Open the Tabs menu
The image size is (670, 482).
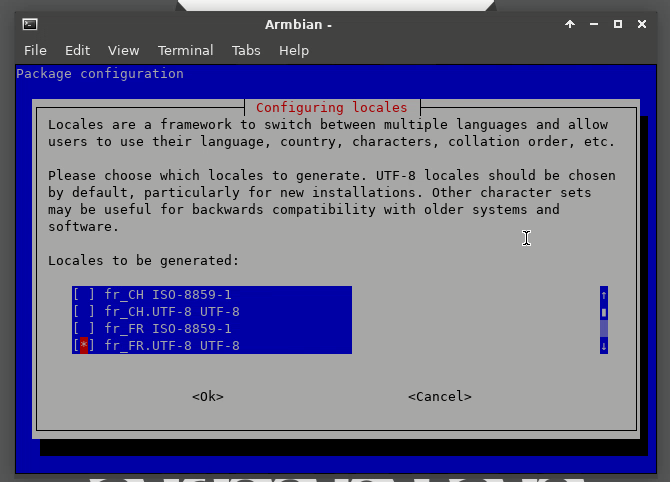pyautogui.click(x=246, y=51)
